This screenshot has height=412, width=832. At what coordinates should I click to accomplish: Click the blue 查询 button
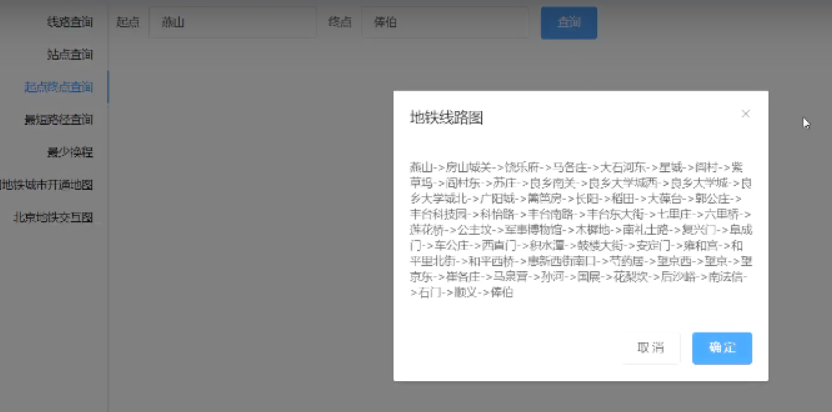(569, 23)
